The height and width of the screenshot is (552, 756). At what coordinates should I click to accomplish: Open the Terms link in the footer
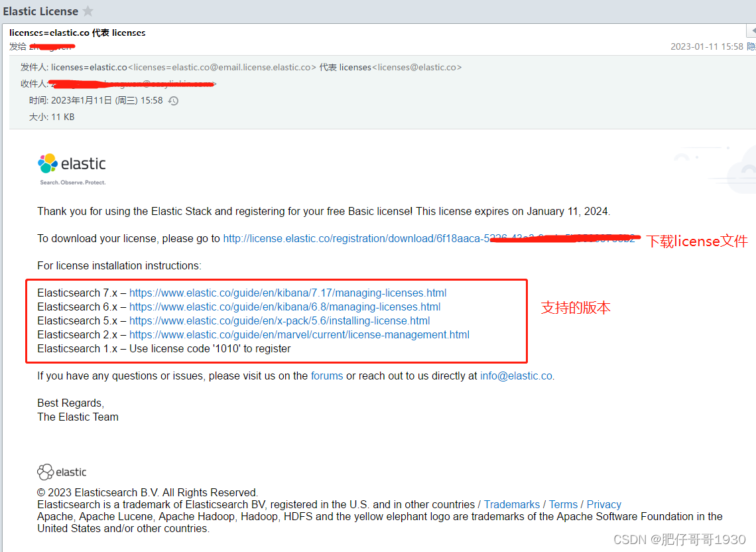tap(563, 505)
